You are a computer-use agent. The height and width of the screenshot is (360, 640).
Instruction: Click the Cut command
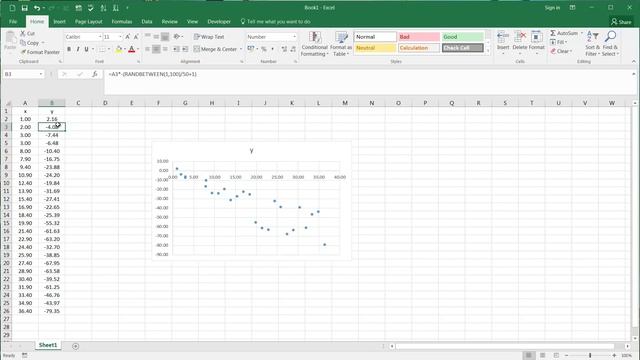[27, 33]
